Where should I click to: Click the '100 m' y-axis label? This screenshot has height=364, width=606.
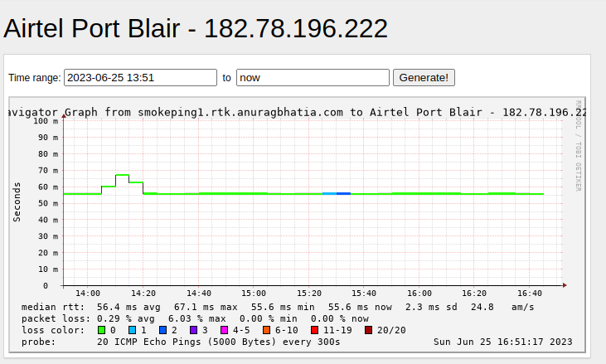tap(46, 121)
